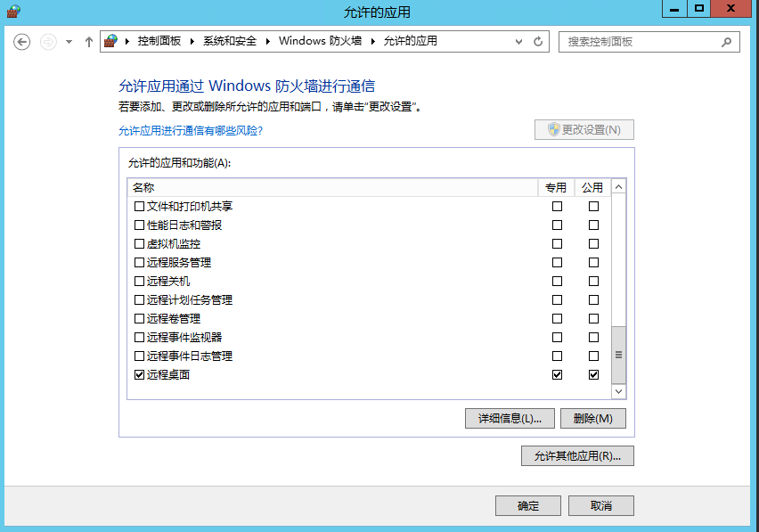Select the 系统和安全 breadcrumb item

tap(229, 42)
